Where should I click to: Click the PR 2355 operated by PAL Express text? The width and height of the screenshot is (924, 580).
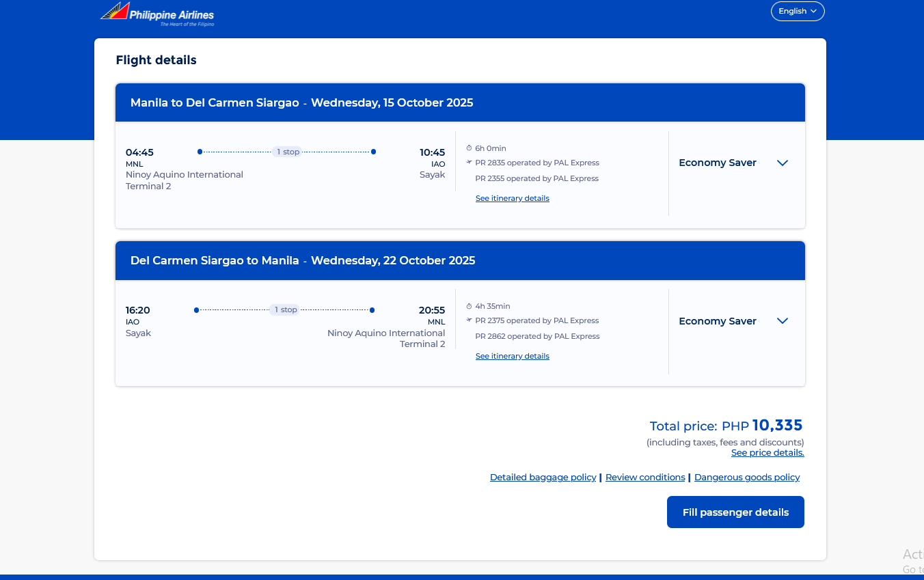point(537,178)
